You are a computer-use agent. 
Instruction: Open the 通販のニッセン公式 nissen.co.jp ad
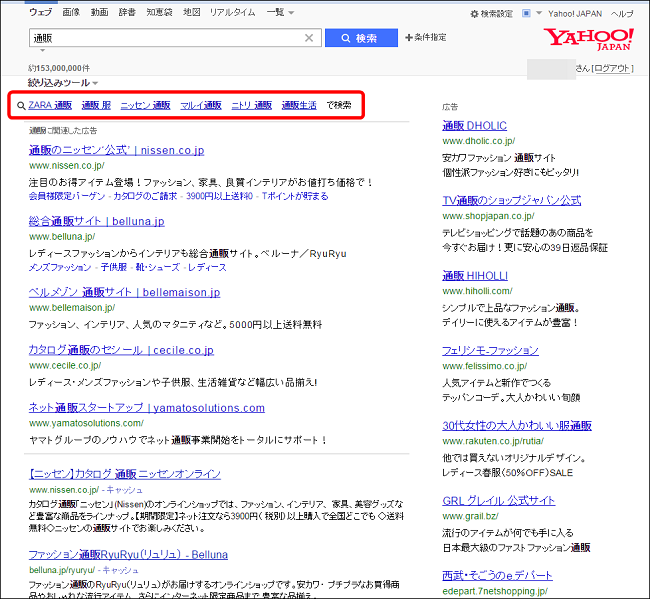coord(116,150)
